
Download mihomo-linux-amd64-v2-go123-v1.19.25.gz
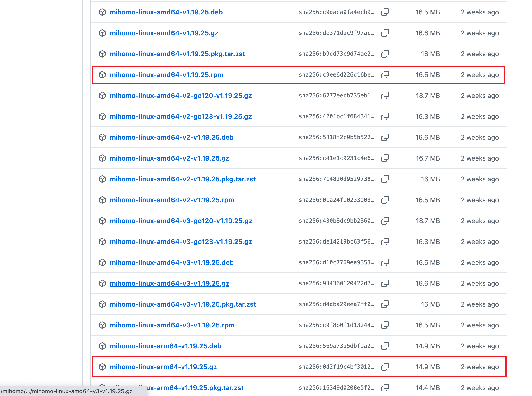(x=181, y=116)
